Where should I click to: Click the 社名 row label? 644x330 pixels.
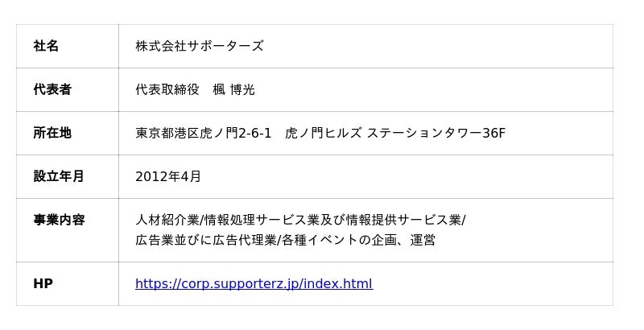pyautogui.click(x=46, y=47)
